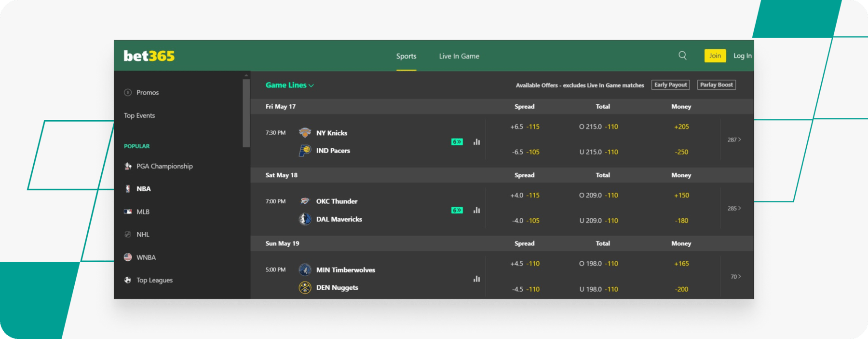Open Promos in the sidebar
Viewport: 868px width, 339px height.
(x=148, y=92)
